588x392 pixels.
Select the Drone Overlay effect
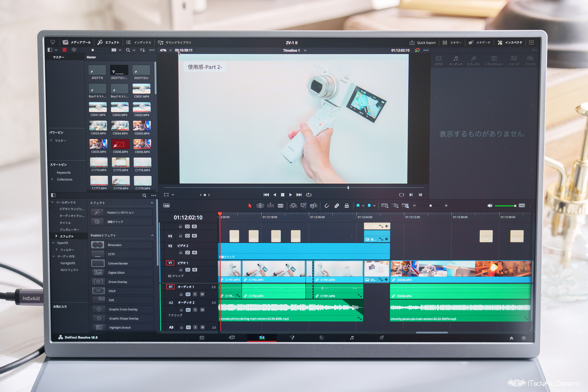pos(123,282)
